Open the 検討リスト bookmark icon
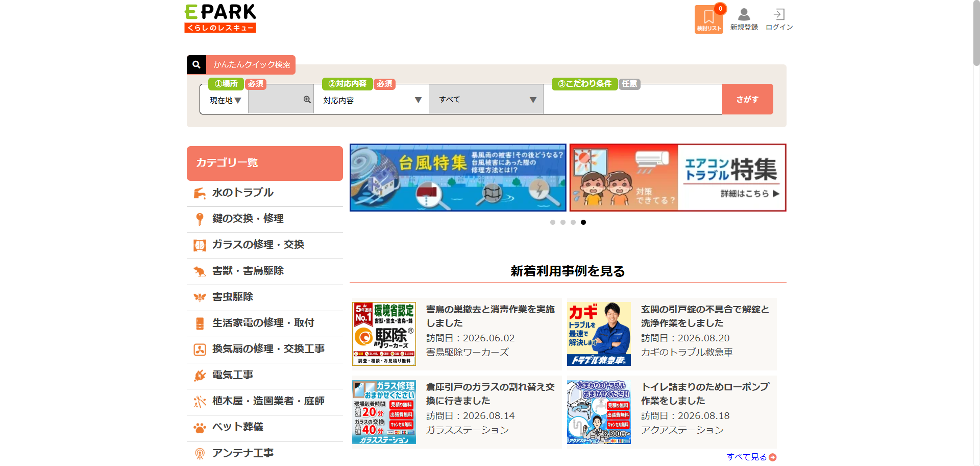Screen dimensions: 980x466 coord(708,19)
